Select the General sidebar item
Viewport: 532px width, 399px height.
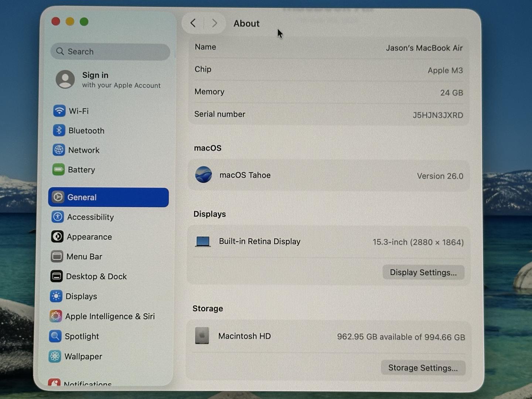tap(108, 197)
